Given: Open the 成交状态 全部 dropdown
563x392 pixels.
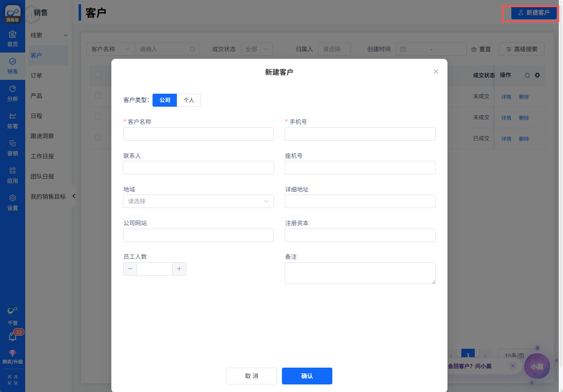Looking at the screenshot, I should pos(257,49).
